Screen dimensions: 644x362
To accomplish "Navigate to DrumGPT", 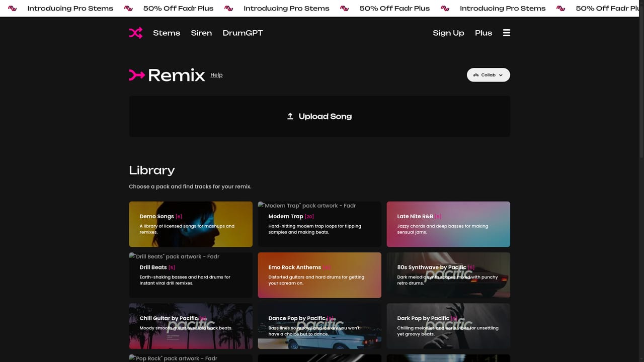I will [243, 33].
